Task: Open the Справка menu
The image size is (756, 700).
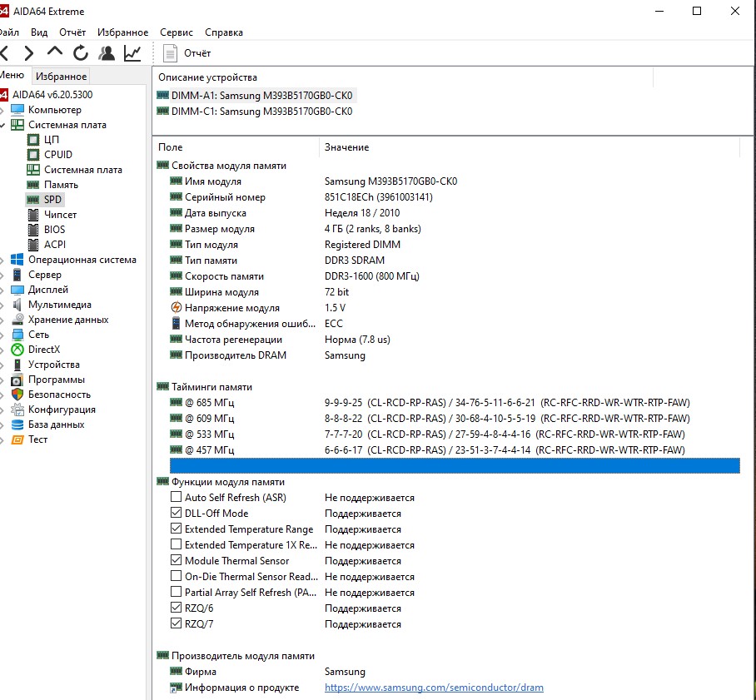Action: [x=224, y=32]
